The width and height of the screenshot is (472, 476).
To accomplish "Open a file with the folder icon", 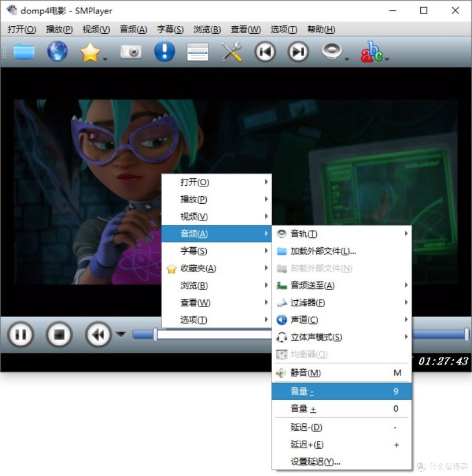I will 24,51.
